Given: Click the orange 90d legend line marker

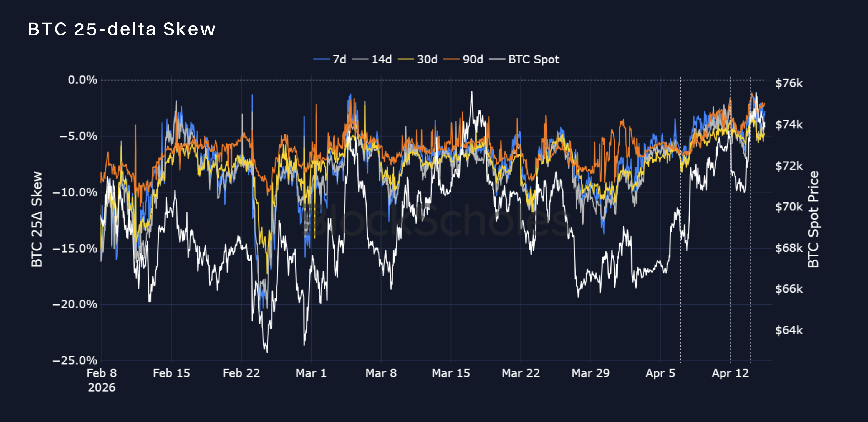Looking at the screenshot, I should coord(452,59).
